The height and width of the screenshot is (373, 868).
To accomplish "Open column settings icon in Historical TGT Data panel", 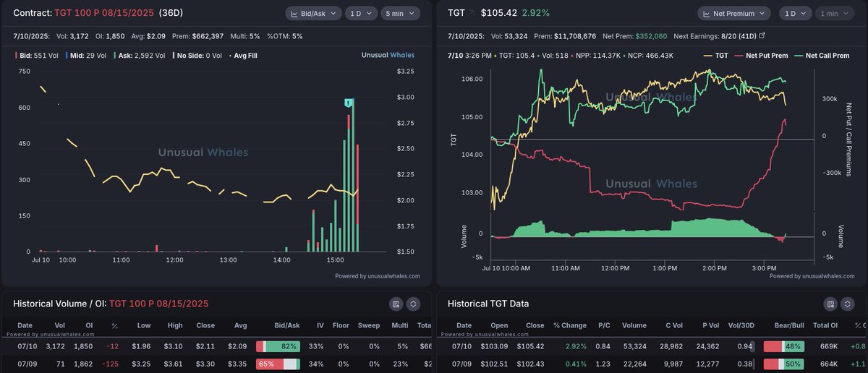I will [x=830, y=304].
